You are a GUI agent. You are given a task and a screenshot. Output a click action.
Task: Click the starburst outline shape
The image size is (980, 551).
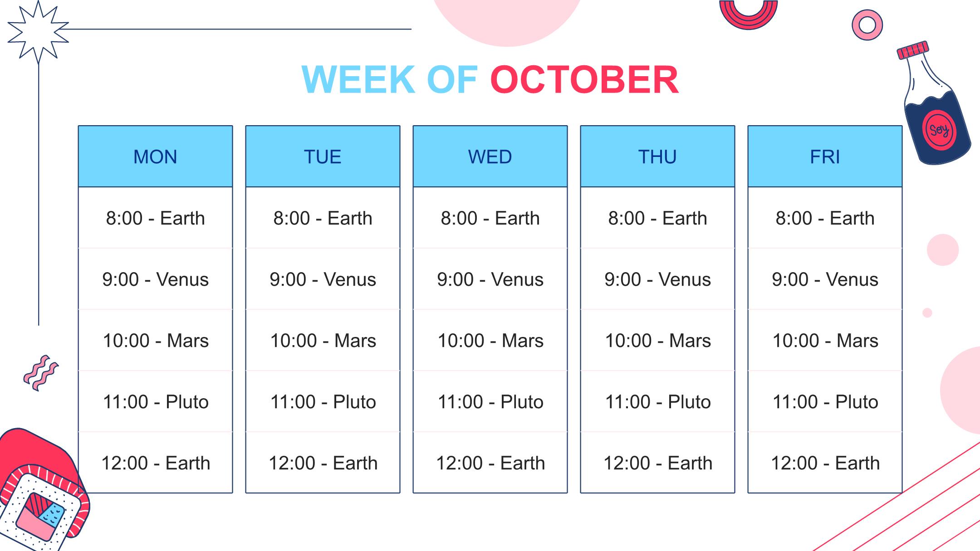tap(38, 32)
